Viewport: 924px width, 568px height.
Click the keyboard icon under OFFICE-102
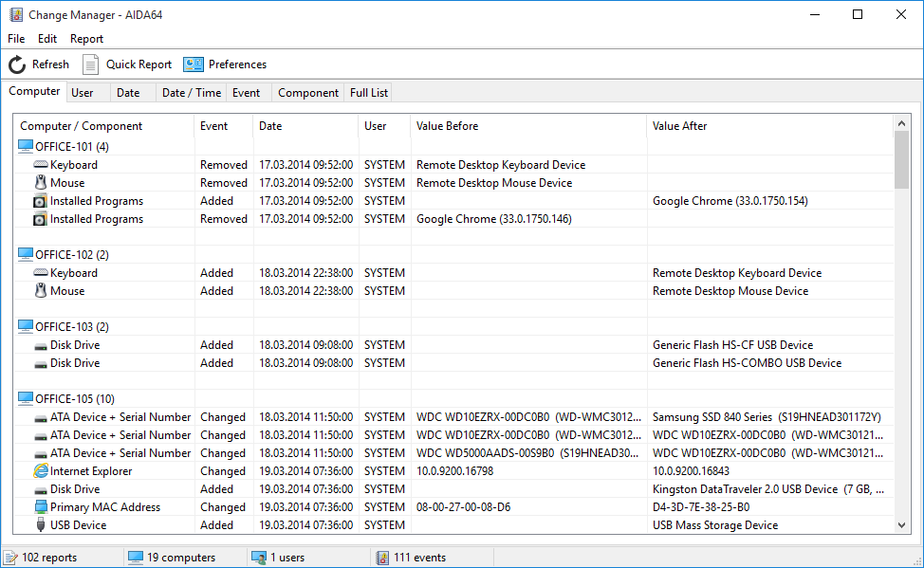(x=41, y=272)
